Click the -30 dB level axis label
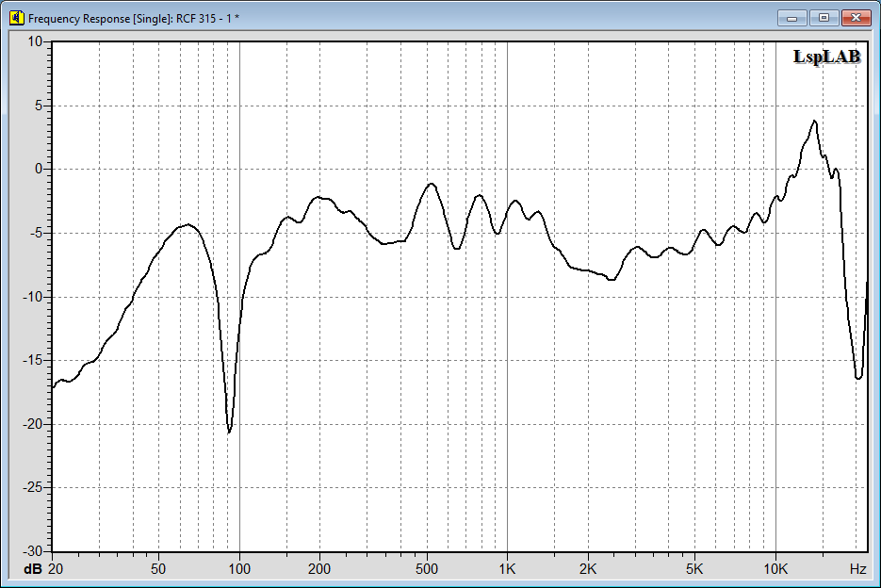 pyautogui.click(x=32, y=551)
